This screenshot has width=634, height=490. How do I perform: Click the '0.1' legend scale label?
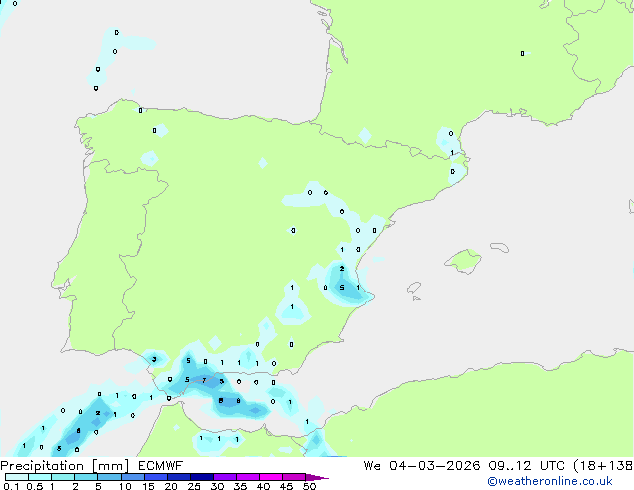click(x=11, y=486)
